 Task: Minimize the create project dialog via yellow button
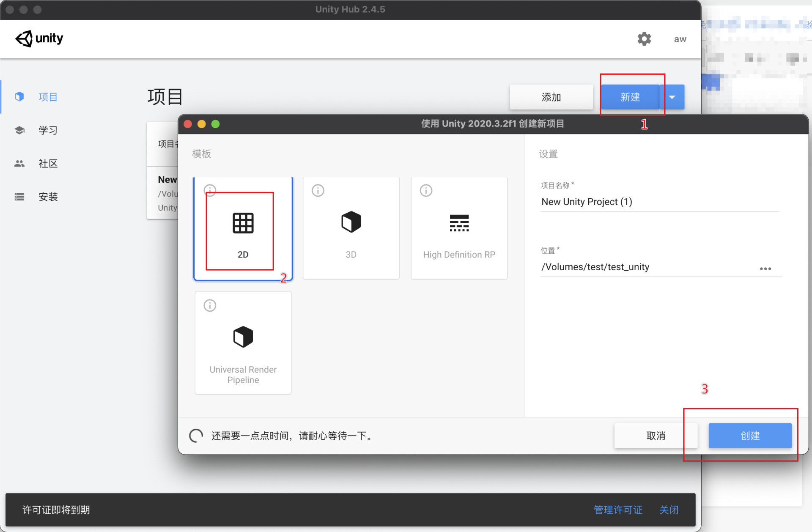(202, 124)
